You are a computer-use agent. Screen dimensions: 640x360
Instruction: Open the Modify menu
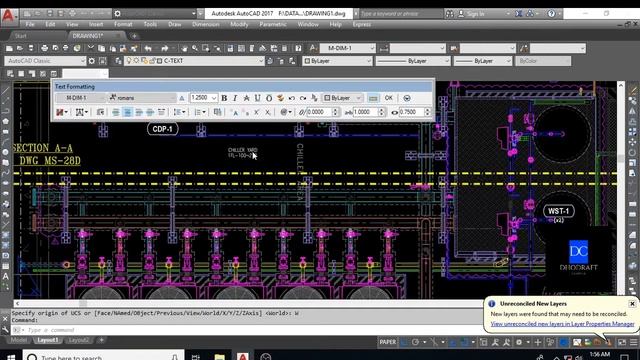(x=239, y=24)
